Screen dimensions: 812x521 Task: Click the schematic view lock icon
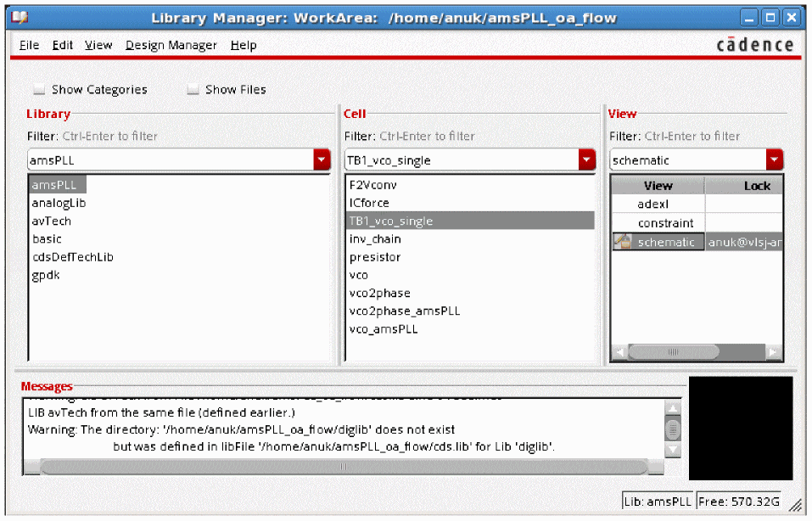point(622,242)
